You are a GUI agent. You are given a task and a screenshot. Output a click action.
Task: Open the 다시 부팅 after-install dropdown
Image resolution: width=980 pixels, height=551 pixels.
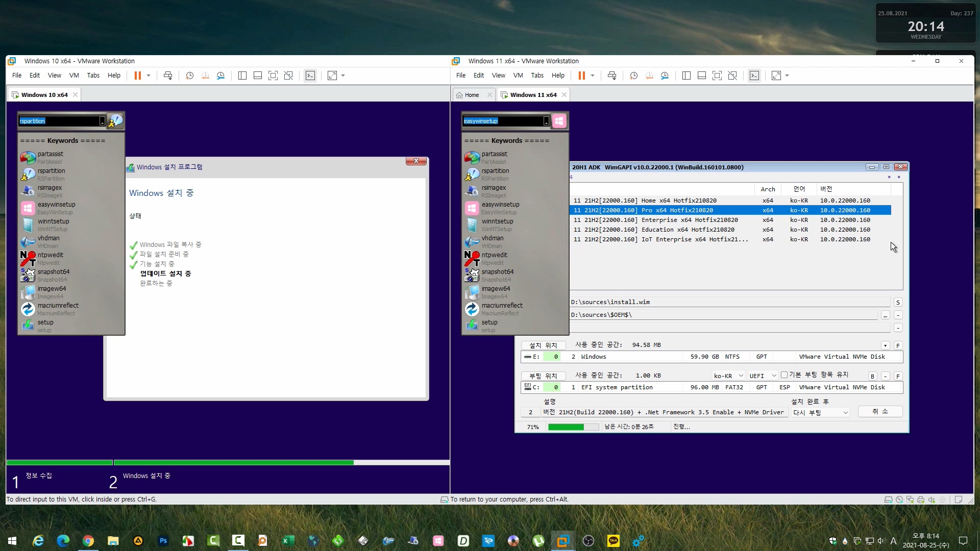821,412
